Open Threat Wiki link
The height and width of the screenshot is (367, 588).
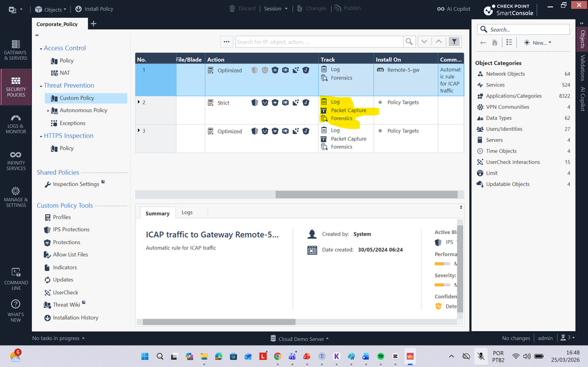pyautogui.click(x=65, y=305)
